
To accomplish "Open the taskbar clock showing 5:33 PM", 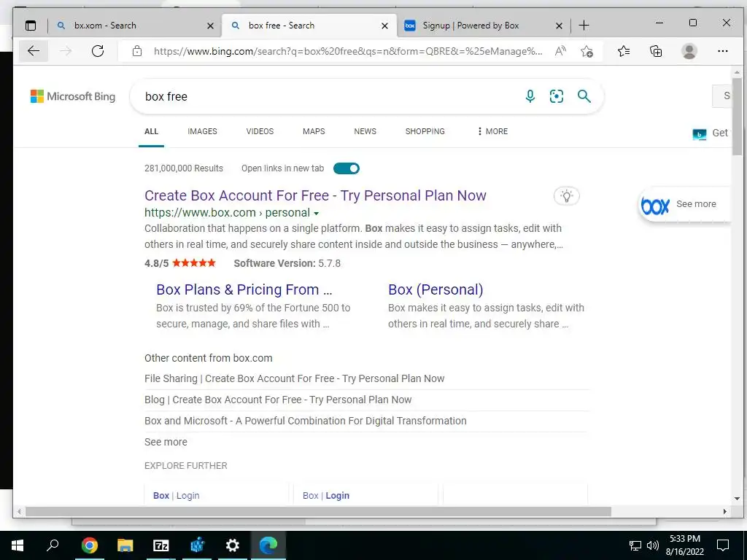I will [x=684, y=545].
